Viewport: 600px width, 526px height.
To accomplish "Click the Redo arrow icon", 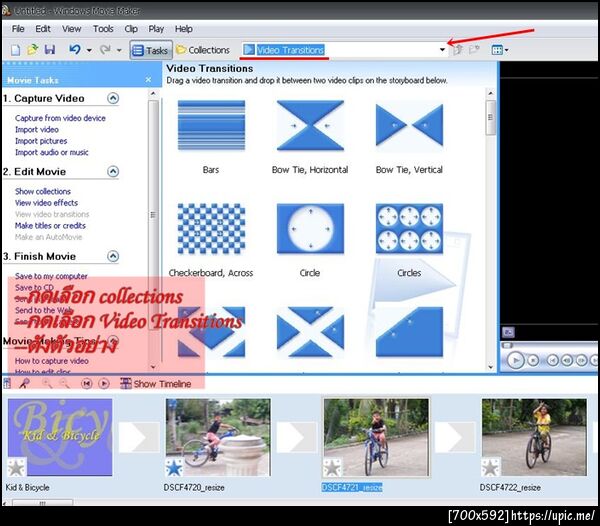I will click(105, 50).
